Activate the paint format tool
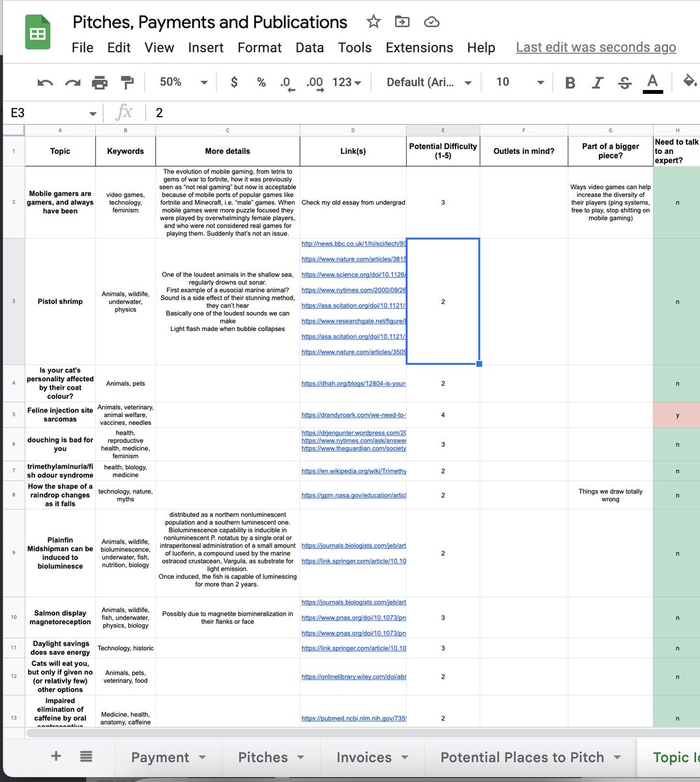This screenshot has height=782, width=700. coord(127,82)
